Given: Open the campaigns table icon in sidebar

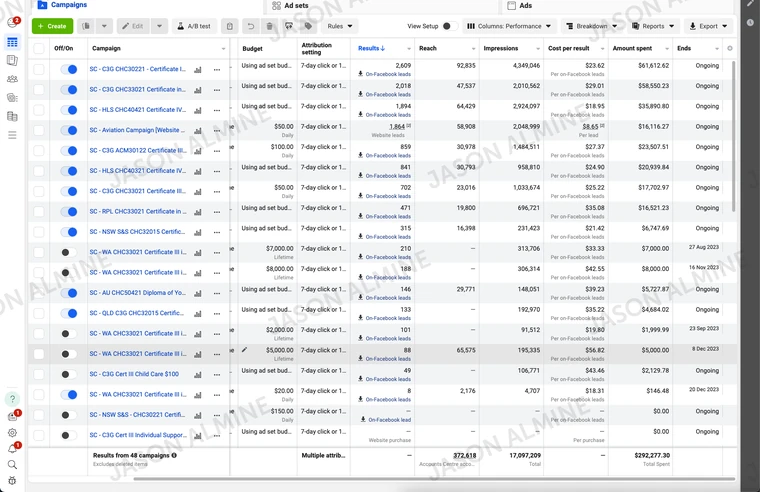Looking at the screenshot, I should [13, 42].
